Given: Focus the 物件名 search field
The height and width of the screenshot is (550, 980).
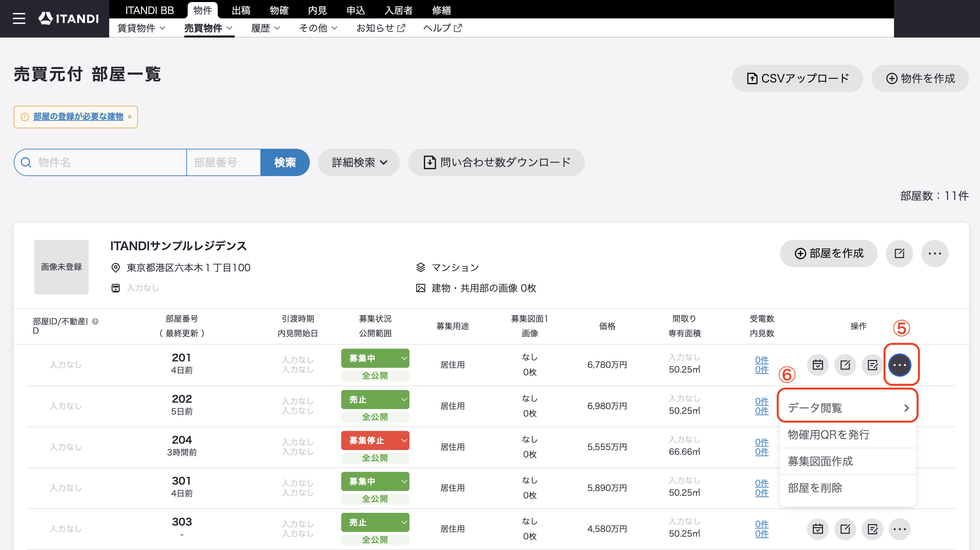Looking at the screenshot, I should [x=100, y=162].
